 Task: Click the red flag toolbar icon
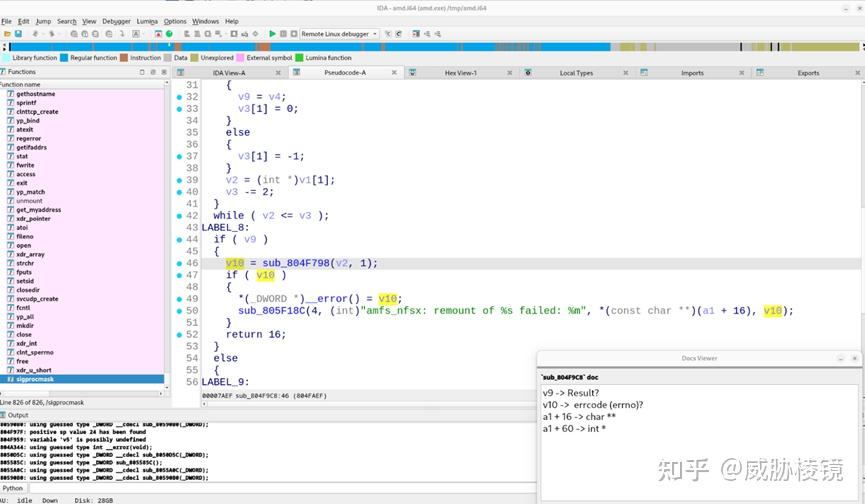click(158, 34)
